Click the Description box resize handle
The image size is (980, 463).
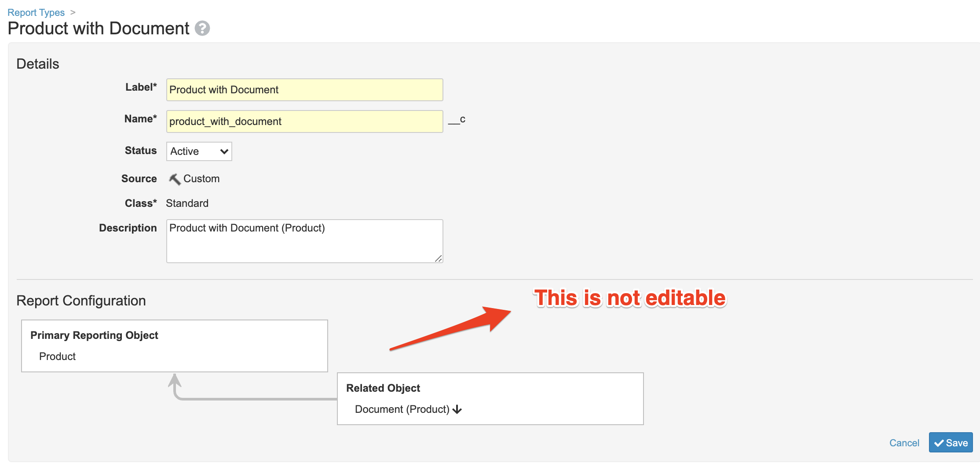click(438, 259)
